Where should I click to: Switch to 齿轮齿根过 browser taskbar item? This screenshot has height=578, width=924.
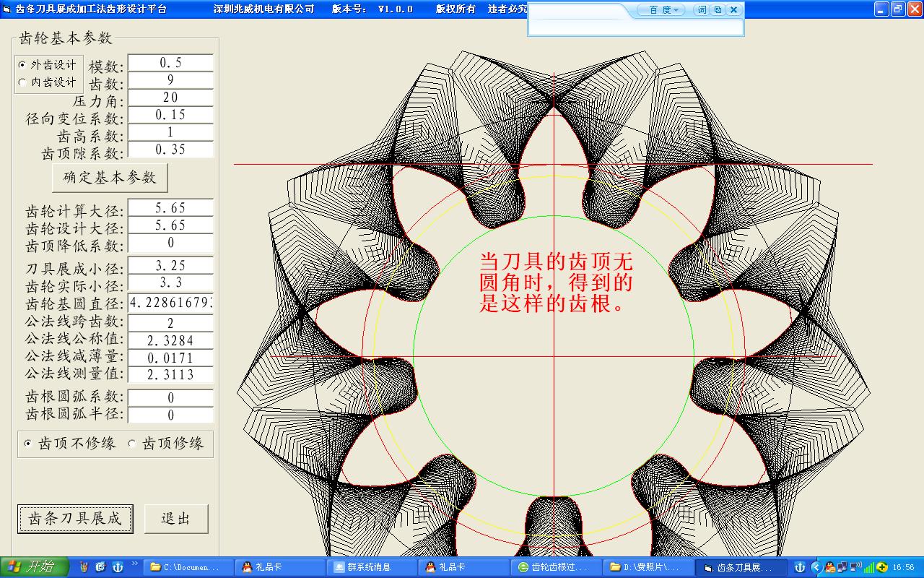click(x=555, y=567)
